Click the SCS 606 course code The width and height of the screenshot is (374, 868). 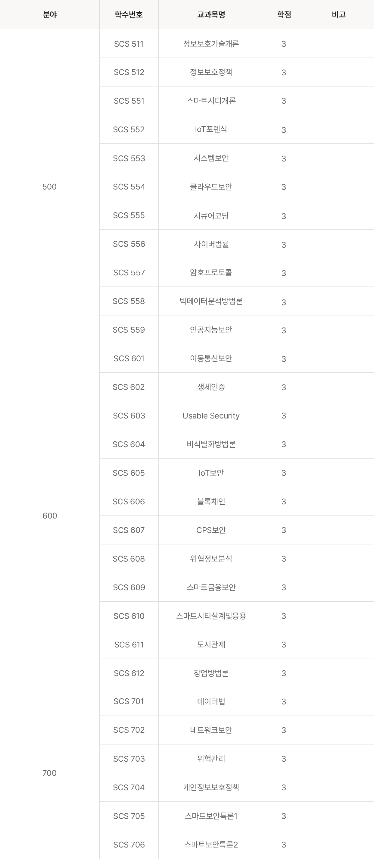(x=129, y=501)
